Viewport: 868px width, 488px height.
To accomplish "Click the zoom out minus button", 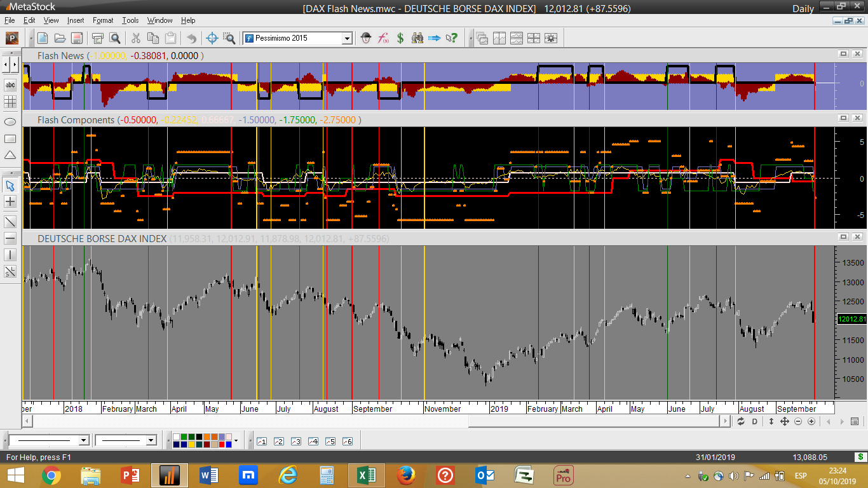I will coord(798,421).
